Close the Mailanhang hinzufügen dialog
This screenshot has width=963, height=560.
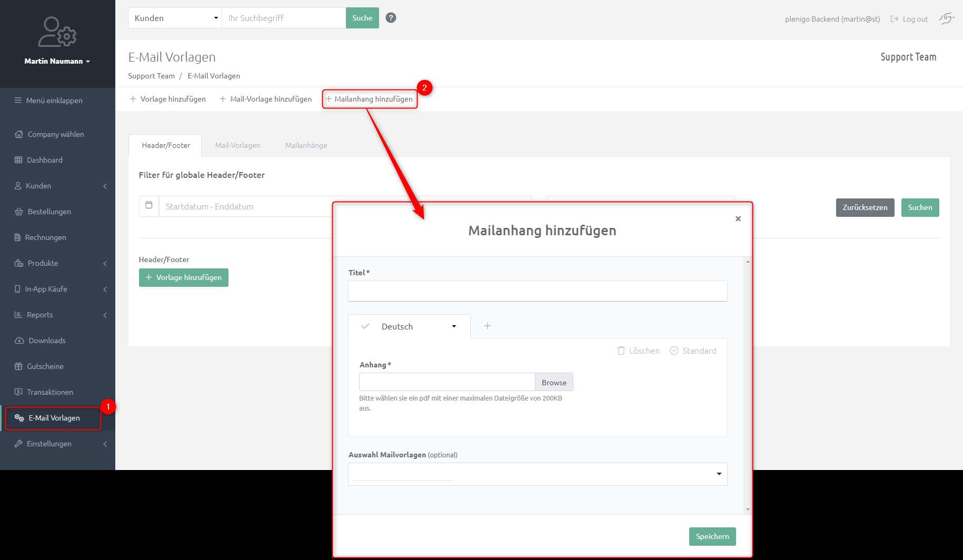coord(738,218)
